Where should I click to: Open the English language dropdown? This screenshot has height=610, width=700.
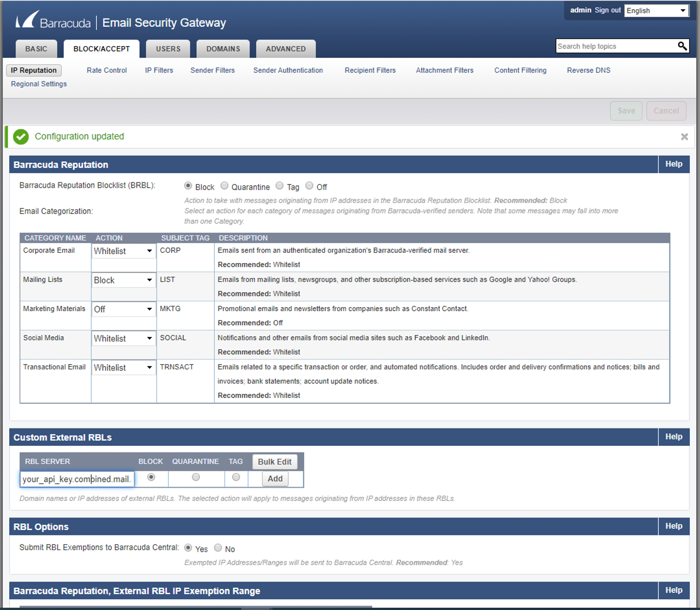click(x=656, y=10)
